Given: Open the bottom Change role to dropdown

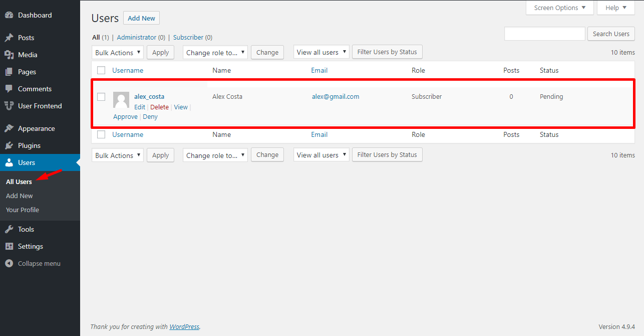Looking at the screenshot, I should (215, 155).
